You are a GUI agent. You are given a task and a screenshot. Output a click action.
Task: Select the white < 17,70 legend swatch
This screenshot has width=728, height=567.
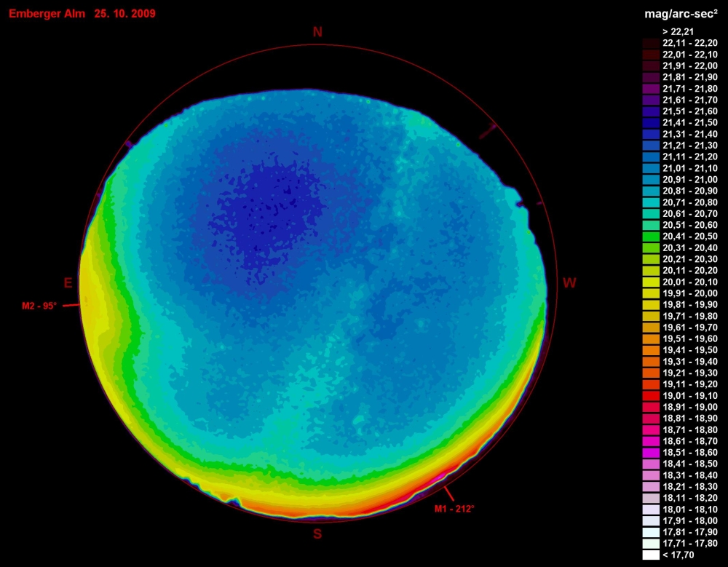click(651, 555)
